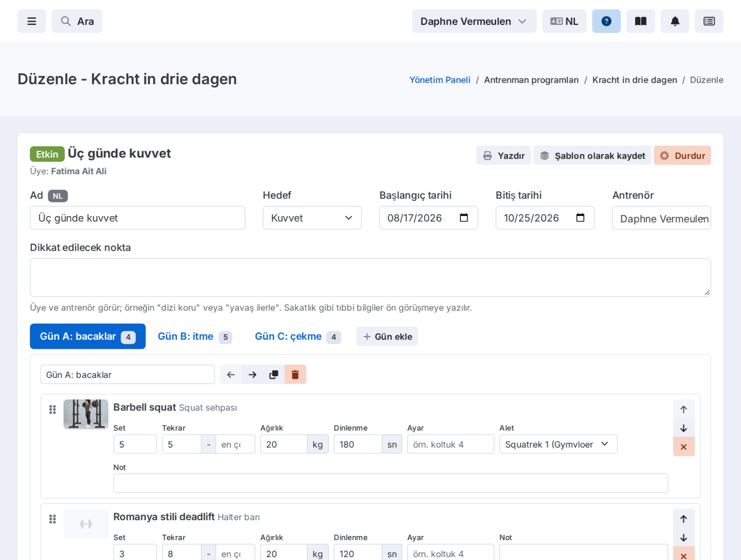Open calendar picker for Bitiş tarihi
The height and width of the screenshot is (560, 741).
point(580,218)
